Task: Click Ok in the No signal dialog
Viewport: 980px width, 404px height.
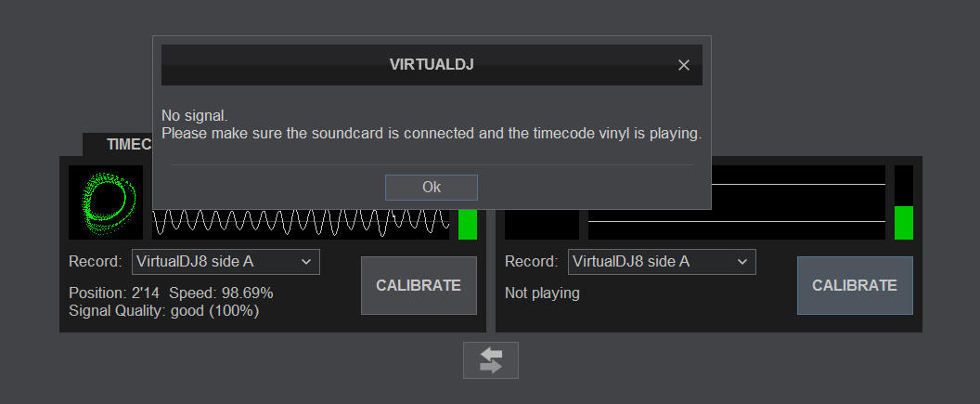Action: click(x=431, y=187)
